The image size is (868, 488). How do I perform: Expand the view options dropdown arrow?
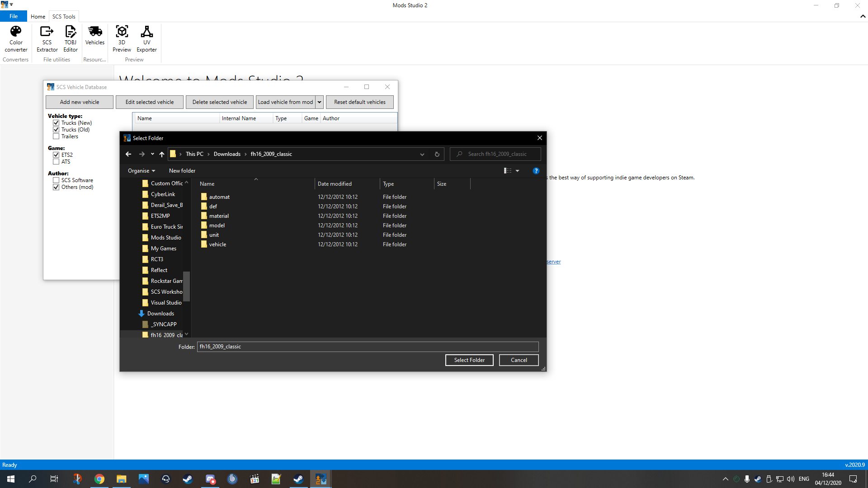(x=517, y=171)
